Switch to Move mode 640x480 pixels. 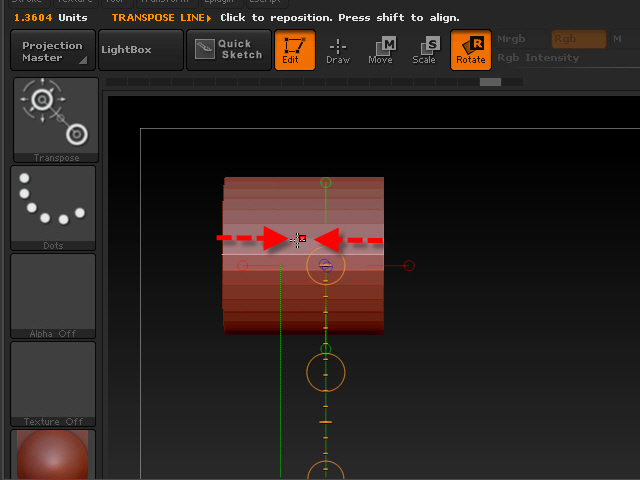[x=381, y=51]
